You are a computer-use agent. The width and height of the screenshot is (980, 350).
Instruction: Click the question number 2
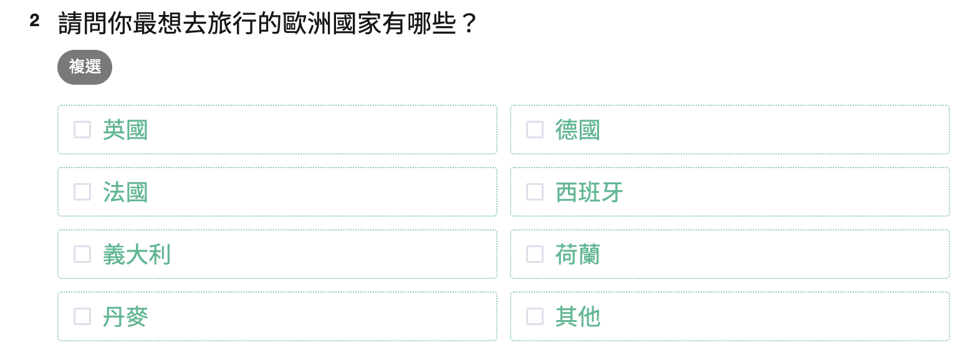click(x=34, y=21)
